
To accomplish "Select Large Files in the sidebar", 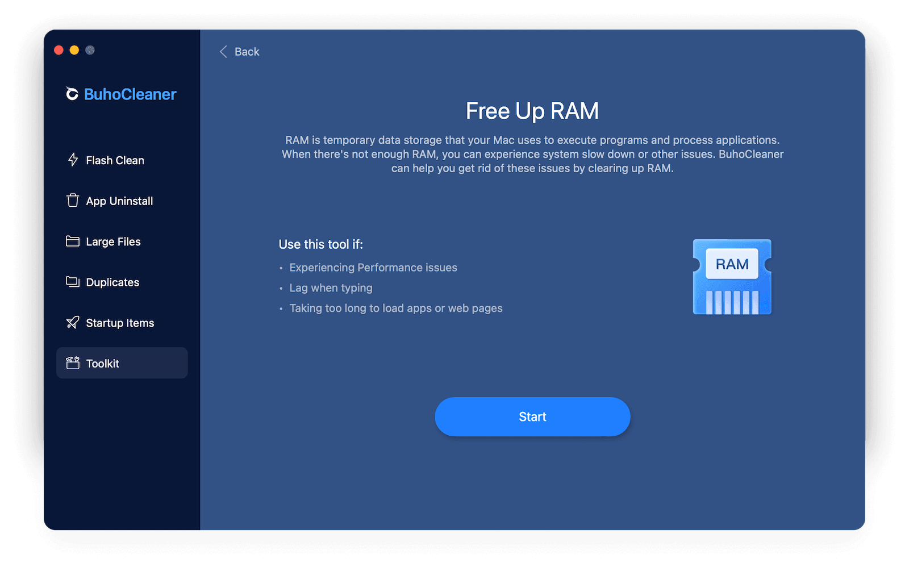I will click(x=112, y=241).
